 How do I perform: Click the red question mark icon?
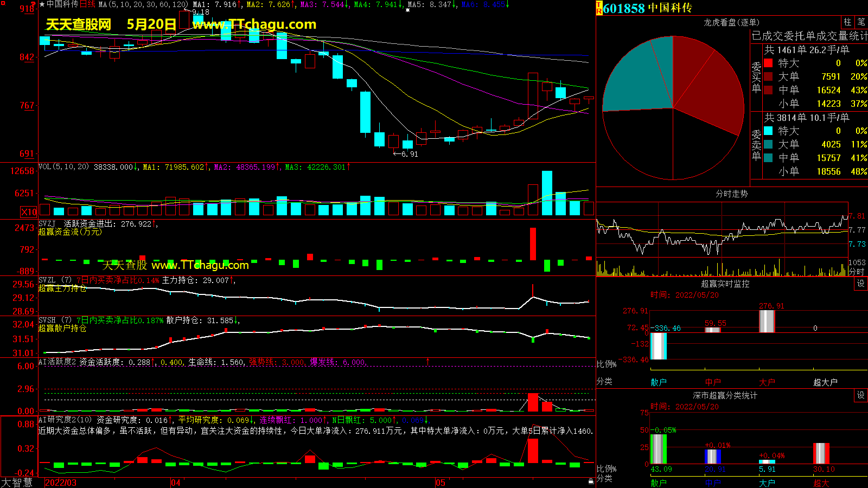coord(34,4)
